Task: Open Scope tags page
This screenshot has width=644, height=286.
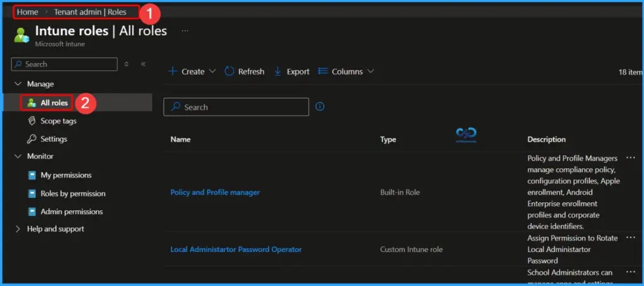Action: [x=58, y=121]
